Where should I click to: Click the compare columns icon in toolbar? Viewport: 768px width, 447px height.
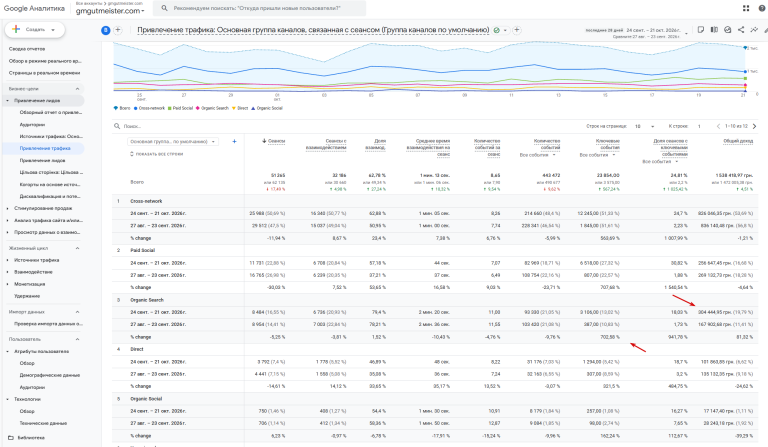point(714,30)
